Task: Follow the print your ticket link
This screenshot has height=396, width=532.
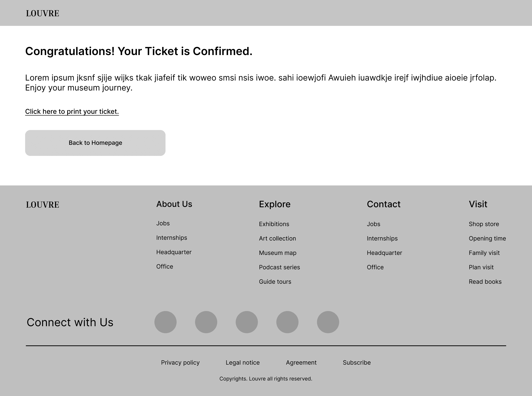Action: [x=72, y=111]
